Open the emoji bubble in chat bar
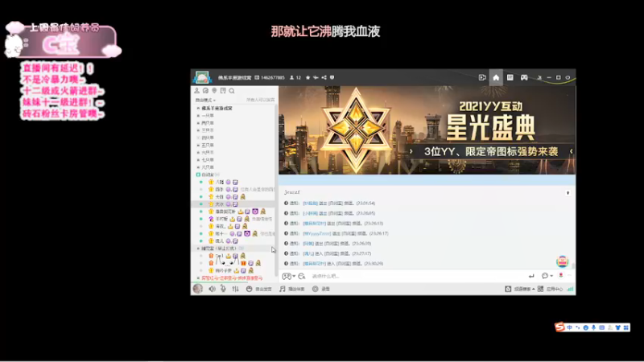 (x=545, y=276)
